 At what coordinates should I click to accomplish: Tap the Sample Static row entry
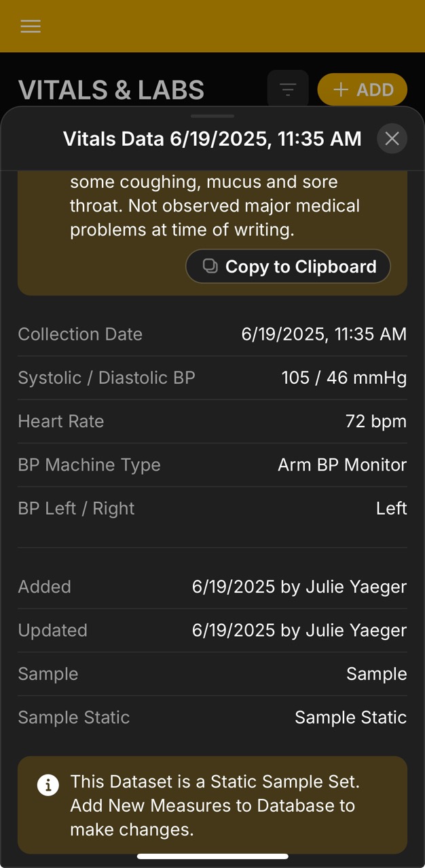[x=212, y=717]
